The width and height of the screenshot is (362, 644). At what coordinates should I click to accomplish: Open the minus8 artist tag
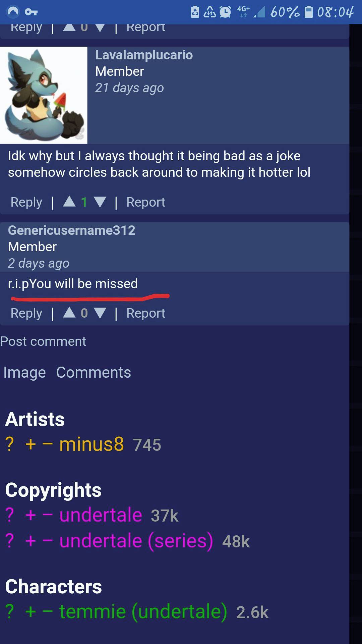click(x=92, y=444)
